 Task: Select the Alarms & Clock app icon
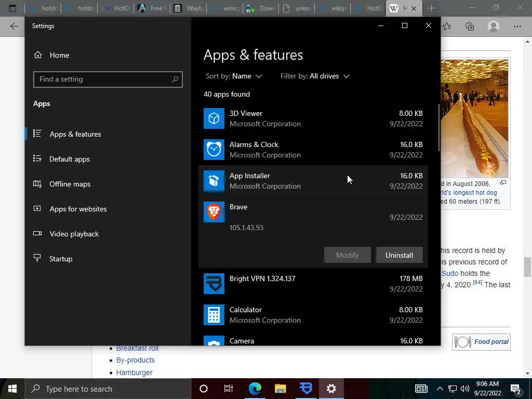214,150
